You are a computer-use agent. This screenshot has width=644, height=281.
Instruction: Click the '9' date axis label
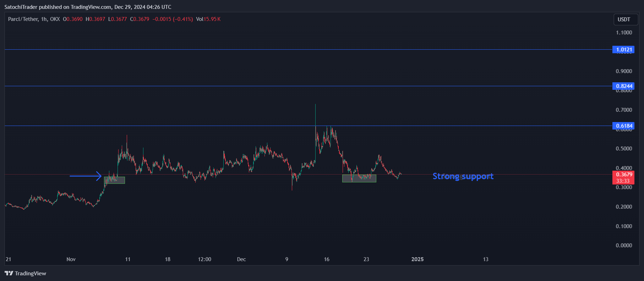[287, 259]
